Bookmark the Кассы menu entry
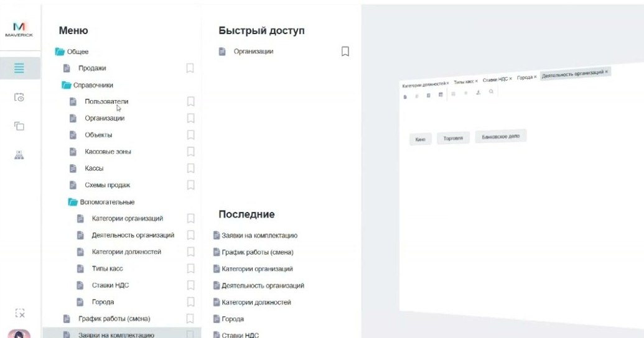This screenshot has height=338, width=644. tap(190, 168)
